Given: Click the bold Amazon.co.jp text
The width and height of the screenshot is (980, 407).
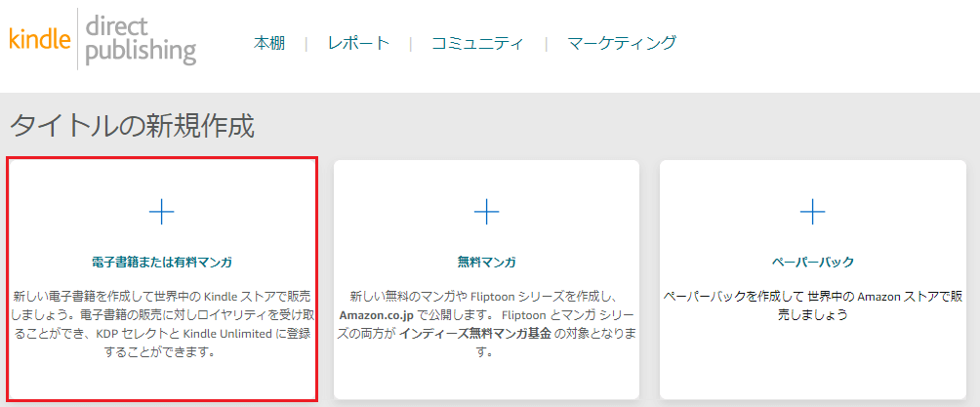Looking at the screenshot, I should [x=375, y=314].
